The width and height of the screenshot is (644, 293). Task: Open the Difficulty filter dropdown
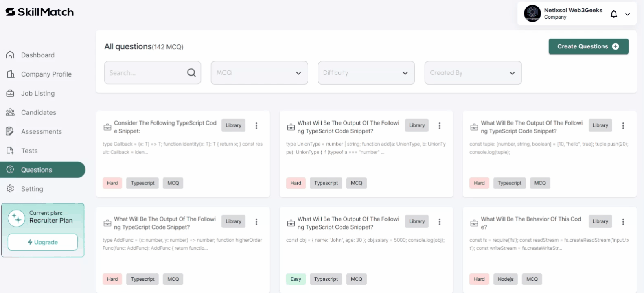click(x=366, y=73)
